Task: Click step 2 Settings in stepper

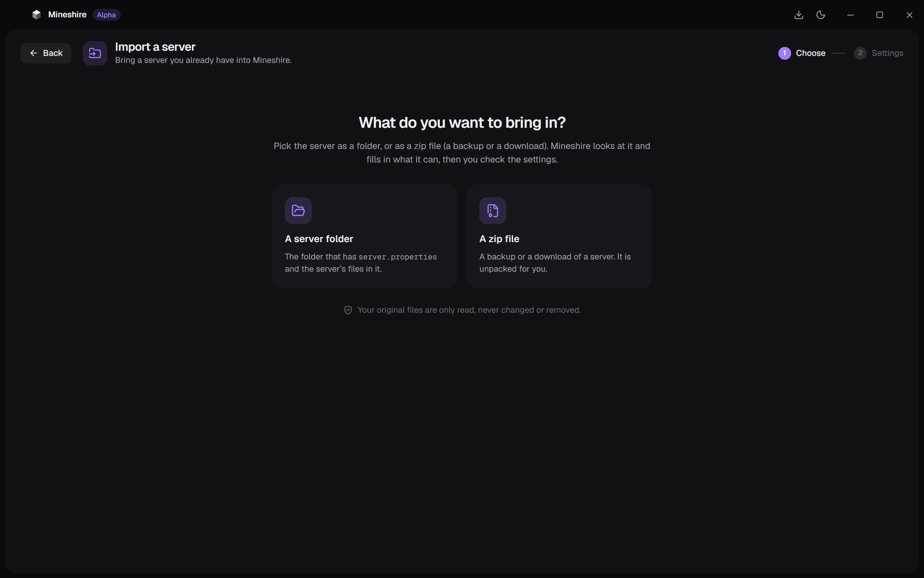Action: tap(878, 53)
